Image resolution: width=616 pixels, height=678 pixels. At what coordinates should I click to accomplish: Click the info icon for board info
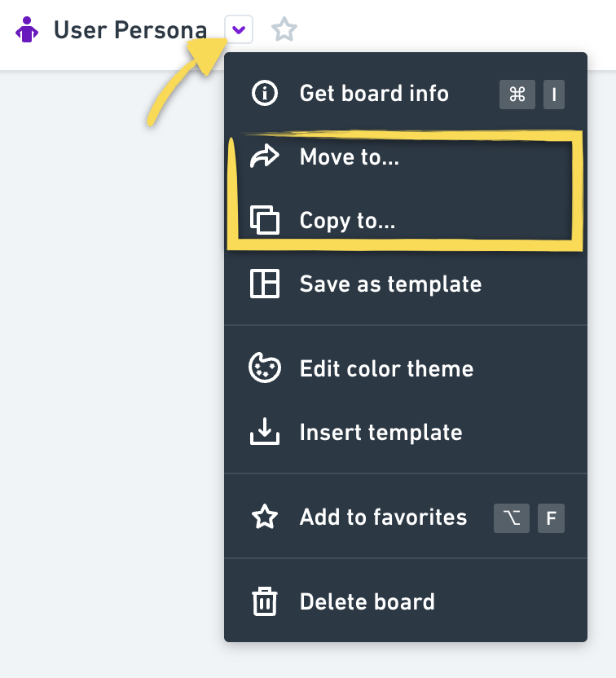(265, 93)
